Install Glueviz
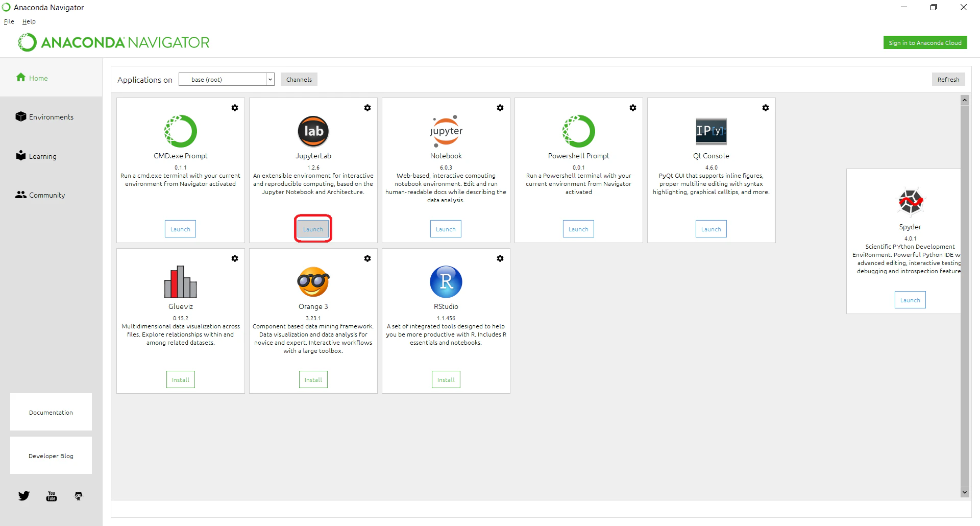Viewport: 980px width, 526px height. coord(181,379)
